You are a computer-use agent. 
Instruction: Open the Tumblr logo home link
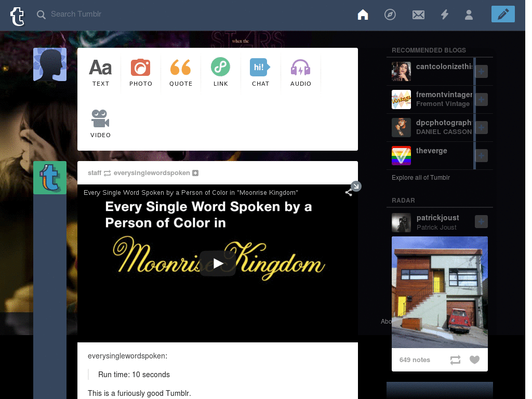click(x=17, y=16)
